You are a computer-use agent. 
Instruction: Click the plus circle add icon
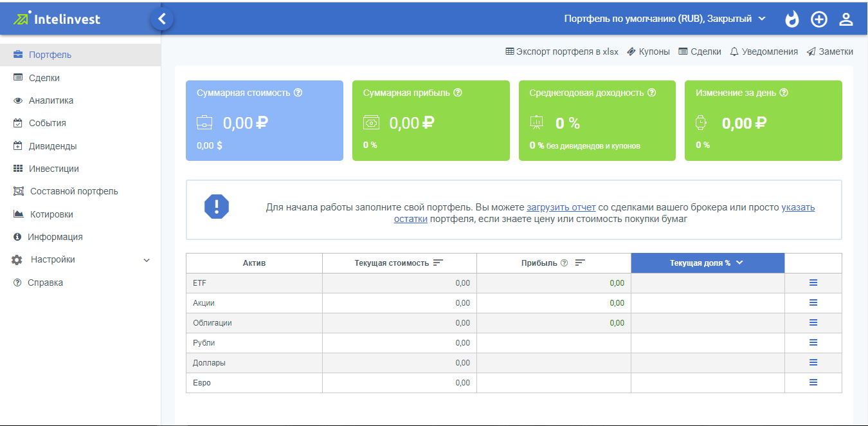[818, 19]
